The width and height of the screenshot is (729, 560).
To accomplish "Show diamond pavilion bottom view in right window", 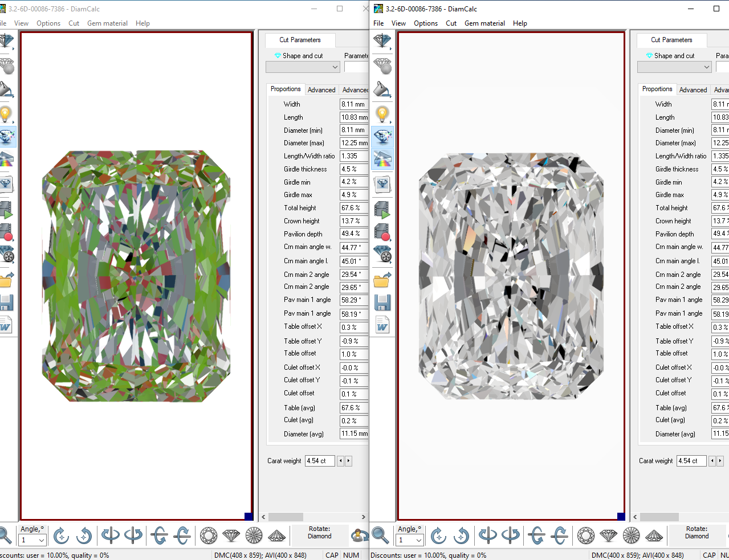I will tap(632, 536).
